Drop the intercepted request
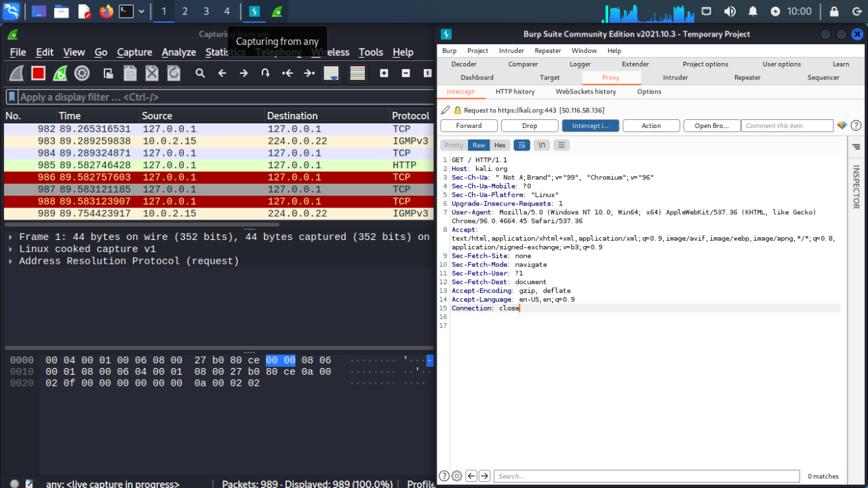Viewport: 868px width, 488px height. coord(530,125)
